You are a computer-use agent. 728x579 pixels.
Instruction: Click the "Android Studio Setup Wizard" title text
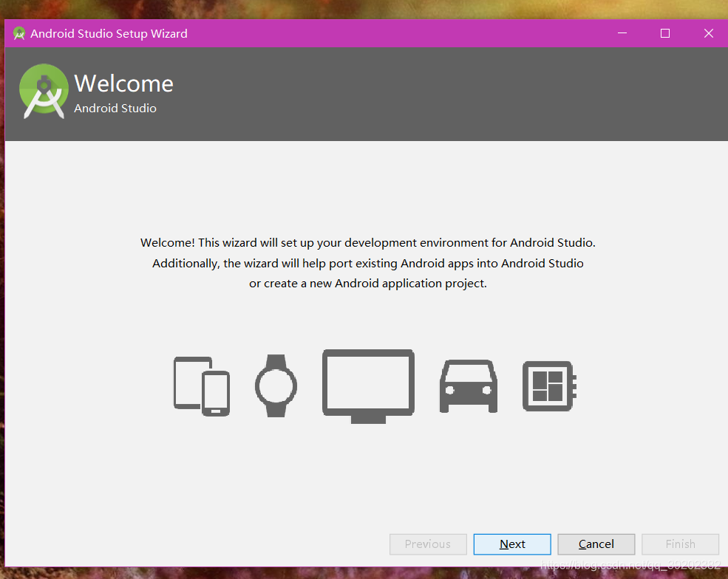coord(109,33)
